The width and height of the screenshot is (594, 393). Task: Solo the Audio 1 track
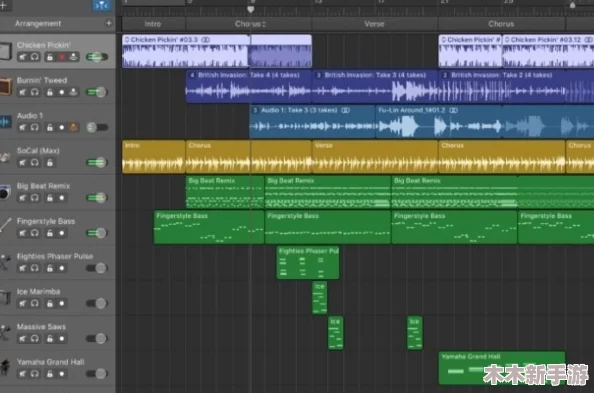coord(34,127)
